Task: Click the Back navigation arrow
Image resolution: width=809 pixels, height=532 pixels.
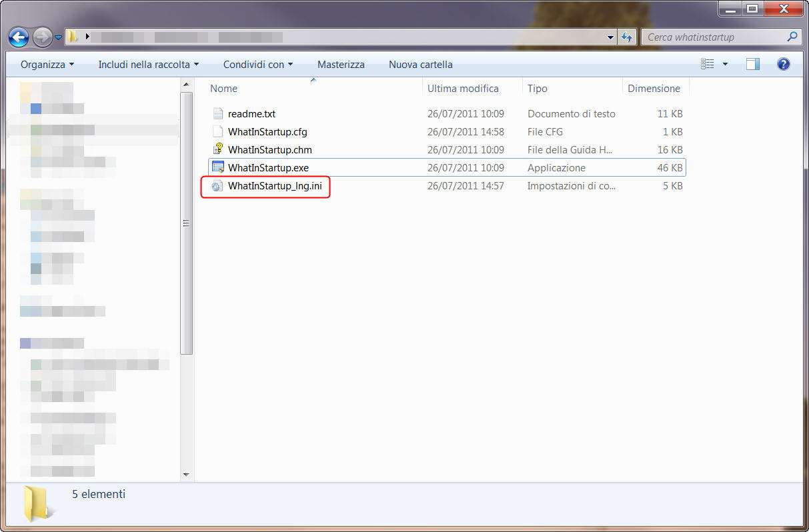Action: (x=19, y=37)
